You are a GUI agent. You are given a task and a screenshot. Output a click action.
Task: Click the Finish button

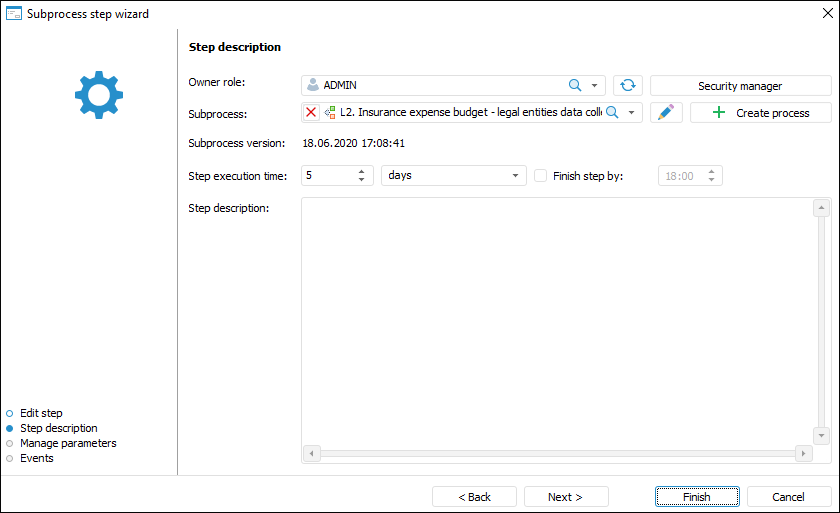(x=697, y=497)
